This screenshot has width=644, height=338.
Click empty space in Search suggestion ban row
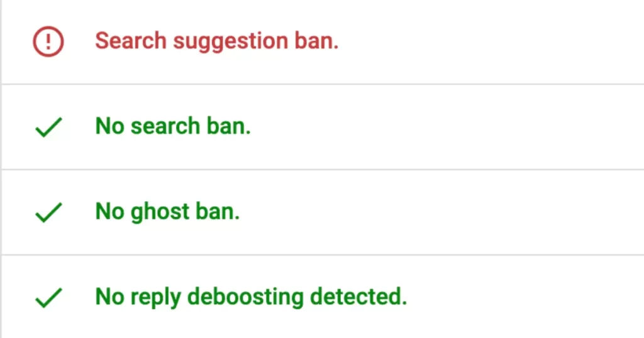pos(491,42)
